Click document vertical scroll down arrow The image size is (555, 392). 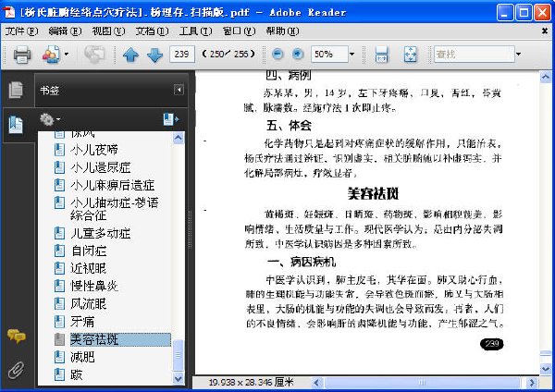point(546,368)
